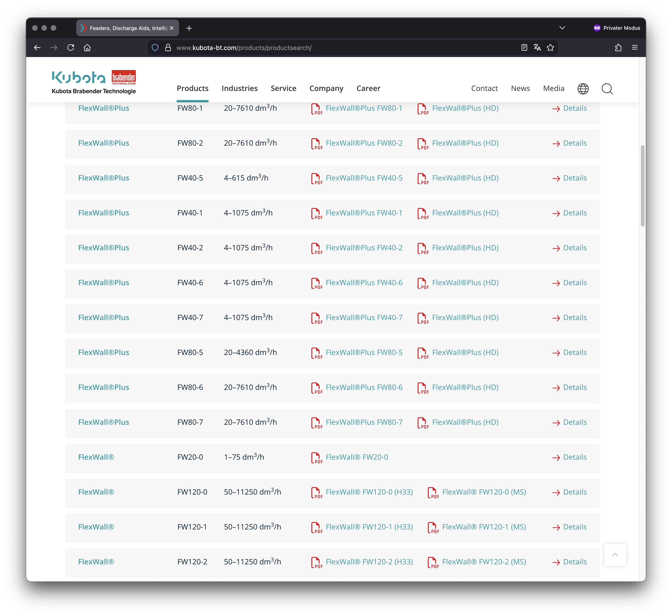Click the scroll-to-top arrow button
The image size is (672, 616).
(615, 555)
